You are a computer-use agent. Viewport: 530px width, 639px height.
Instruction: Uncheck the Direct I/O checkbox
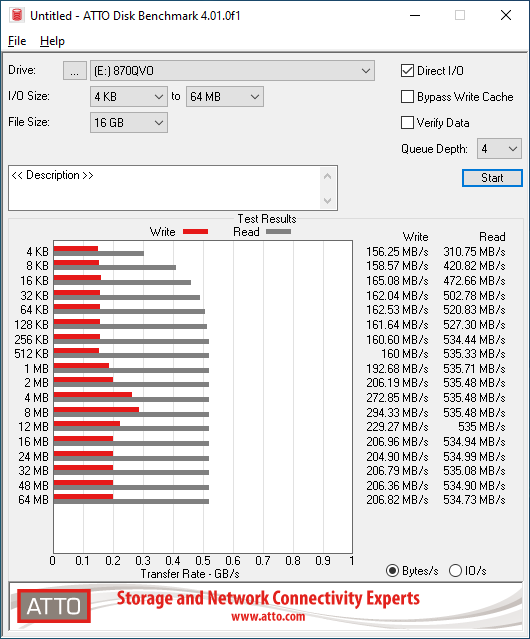[x=407, y=71]
